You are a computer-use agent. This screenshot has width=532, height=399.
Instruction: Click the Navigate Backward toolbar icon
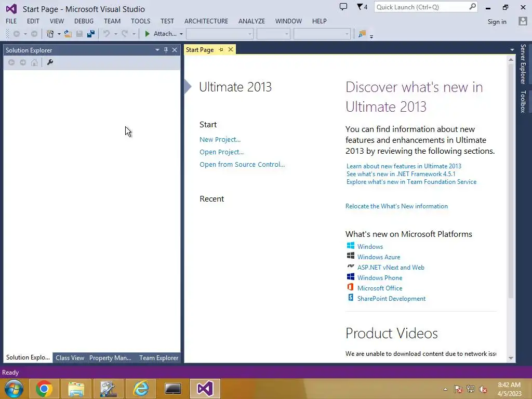coord(16,34)
